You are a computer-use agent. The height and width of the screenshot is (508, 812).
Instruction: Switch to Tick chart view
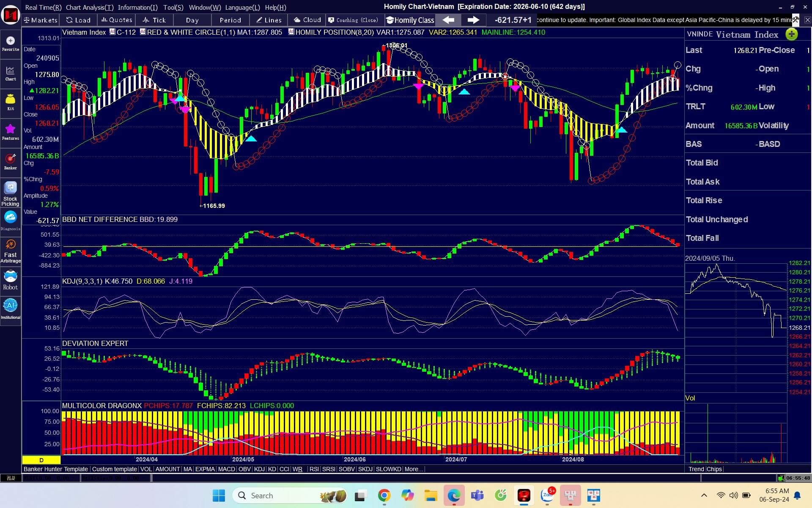154,20
